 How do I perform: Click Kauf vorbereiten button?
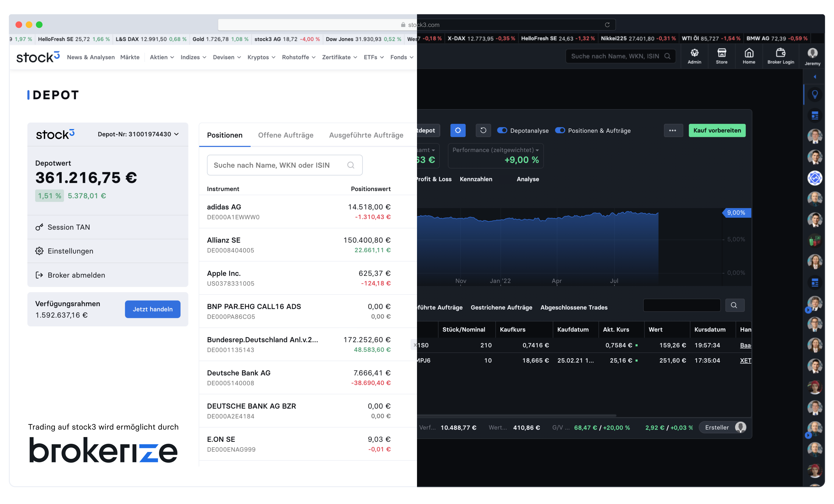[717, 130]
